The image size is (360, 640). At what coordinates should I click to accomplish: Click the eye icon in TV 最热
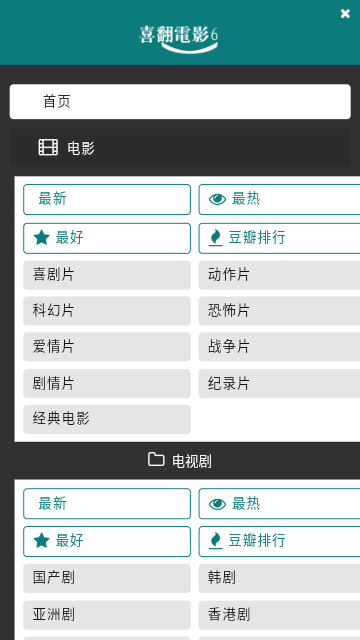pos(217,504)
